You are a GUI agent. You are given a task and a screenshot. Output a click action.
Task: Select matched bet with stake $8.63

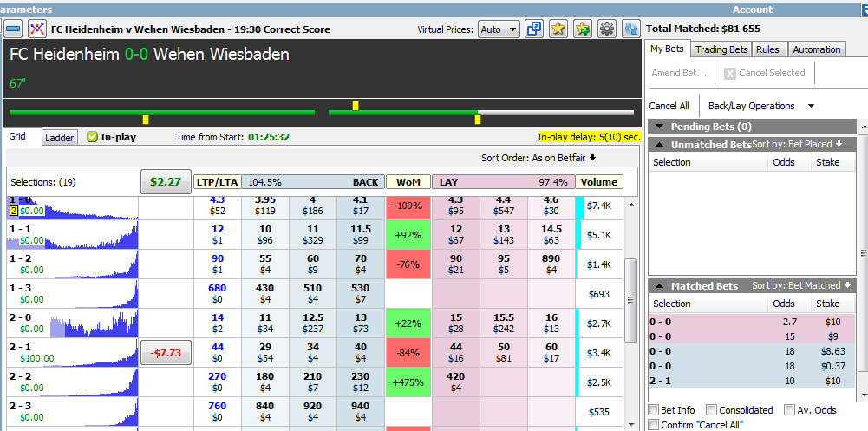tap(752, 351)
